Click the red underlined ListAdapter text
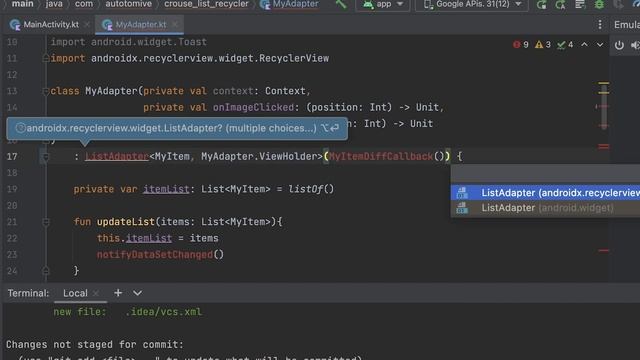The height and width of the screenshot is (360, 640). tap(117, 156)
